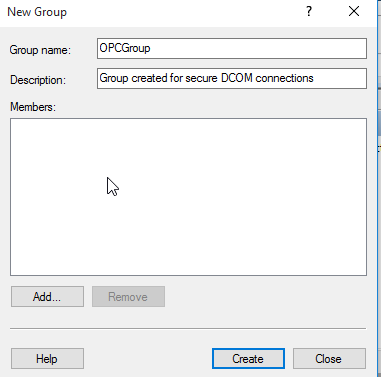Click the greyed-out Remove button
Screen dimensions: 381x377
tap(128, 296)
